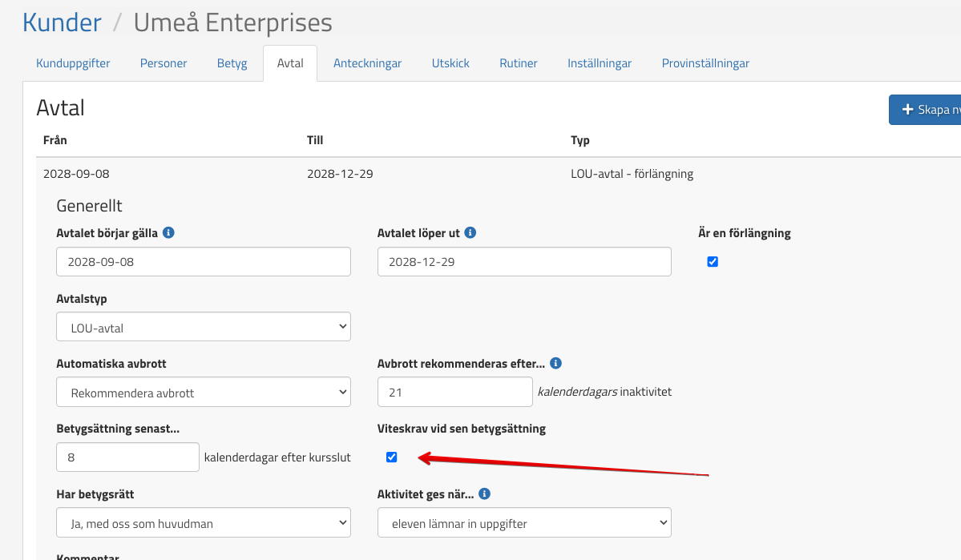Go to the Betyg tab
Screen dimensions: 961x560
click(232, 63)
